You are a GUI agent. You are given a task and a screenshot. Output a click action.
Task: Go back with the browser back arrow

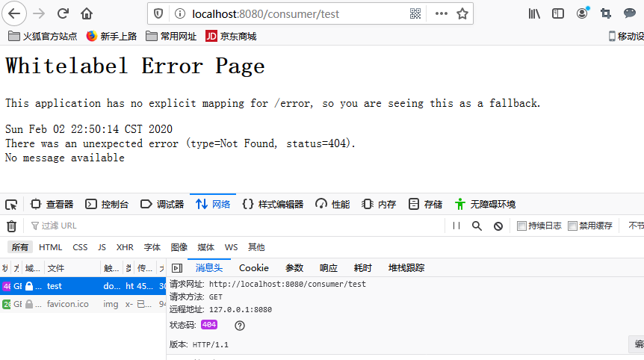14,13
